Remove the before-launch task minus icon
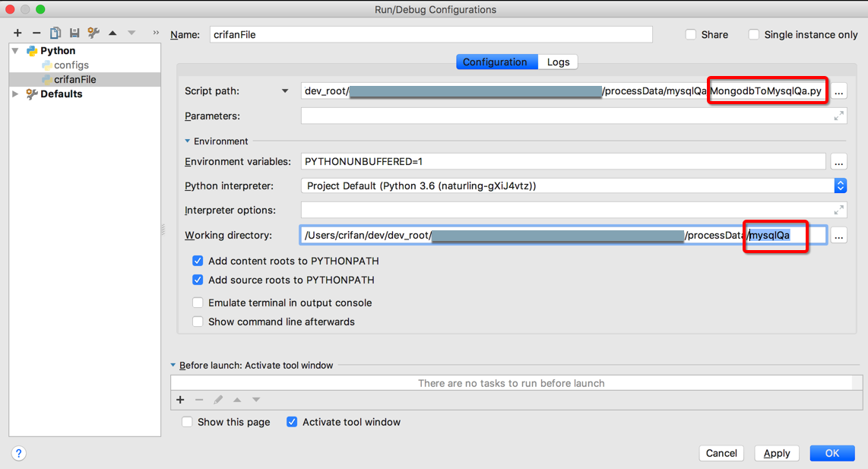Screen dimensions: 868x469 point(199,400)
